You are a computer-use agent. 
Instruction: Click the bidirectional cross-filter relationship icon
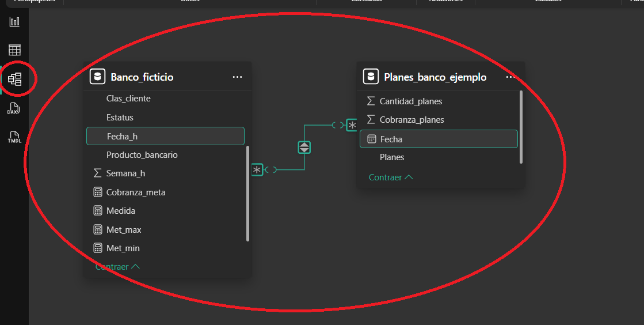pos(304,148)
